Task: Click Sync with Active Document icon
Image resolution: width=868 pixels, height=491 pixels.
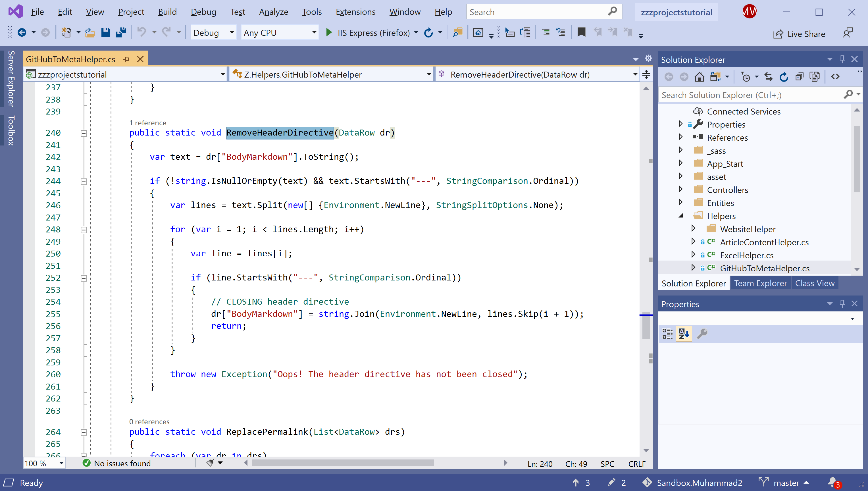Action: [x=768, y=77]
